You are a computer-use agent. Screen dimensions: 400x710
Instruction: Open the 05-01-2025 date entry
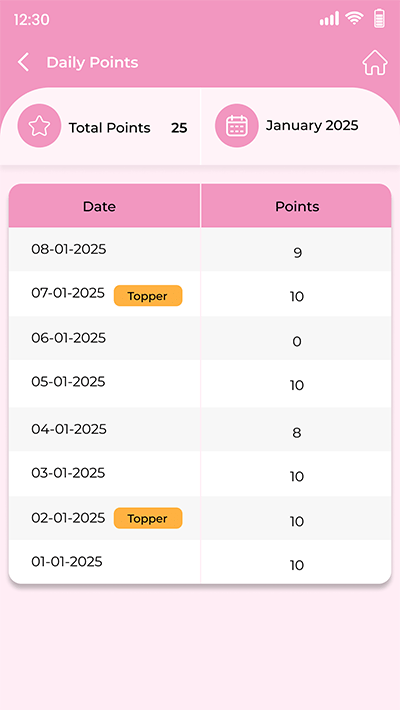pyautogui.click(x=68, y=382)
